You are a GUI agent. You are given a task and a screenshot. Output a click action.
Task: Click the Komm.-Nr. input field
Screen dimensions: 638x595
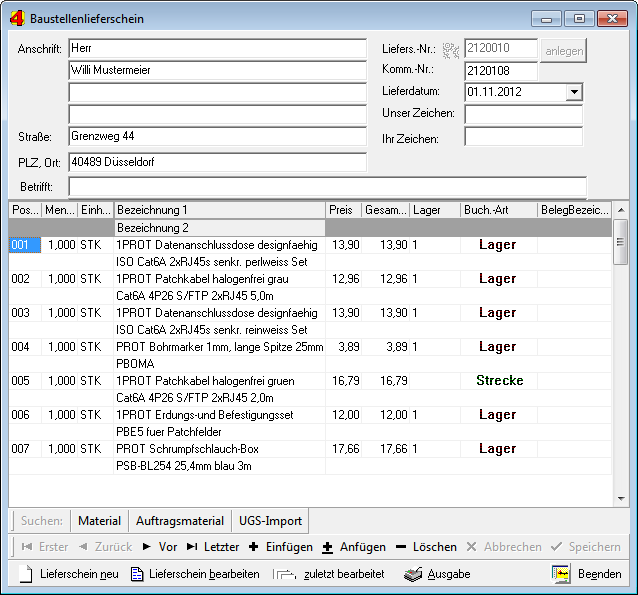click(x=501, y=70)
